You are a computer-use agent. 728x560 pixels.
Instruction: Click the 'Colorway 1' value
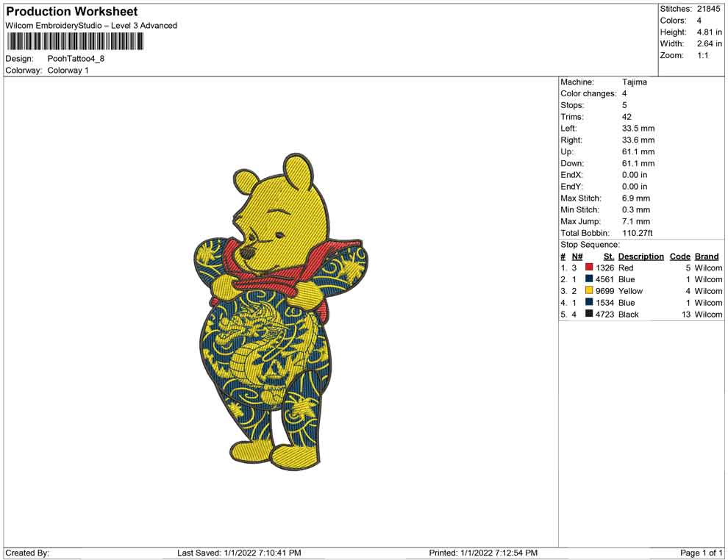(x=68, y=70)
